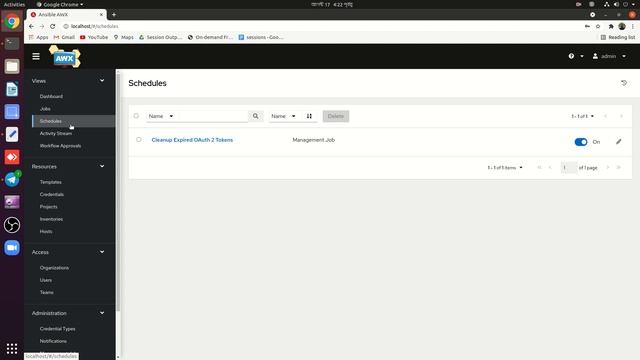
Task: Open OBS Studio from the dock
Action: coord(12,225)
